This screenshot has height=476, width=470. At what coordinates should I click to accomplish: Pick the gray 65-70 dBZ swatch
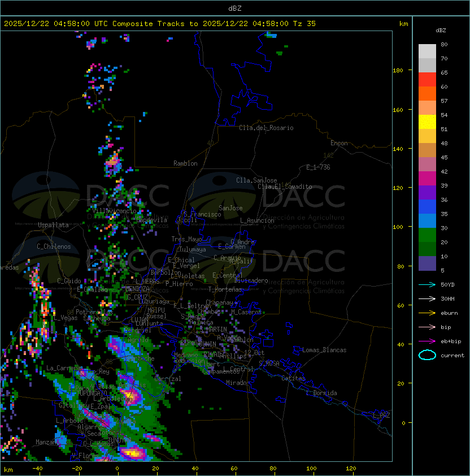click(427, 65)
